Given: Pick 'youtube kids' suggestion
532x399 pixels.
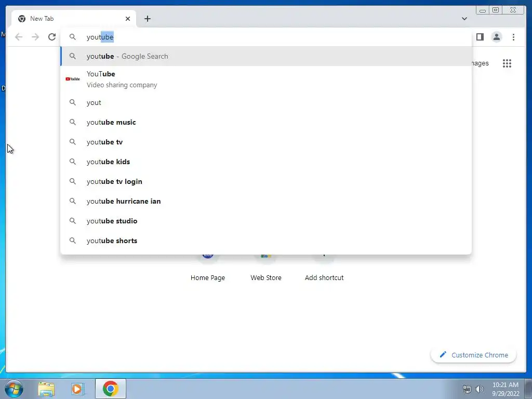Looking at the screenshot, I should (266, 162).
